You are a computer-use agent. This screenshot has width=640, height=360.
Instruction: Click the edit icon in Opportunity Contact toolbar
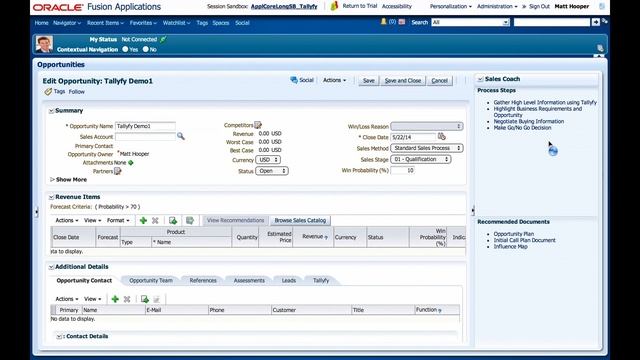coord(156,299)
